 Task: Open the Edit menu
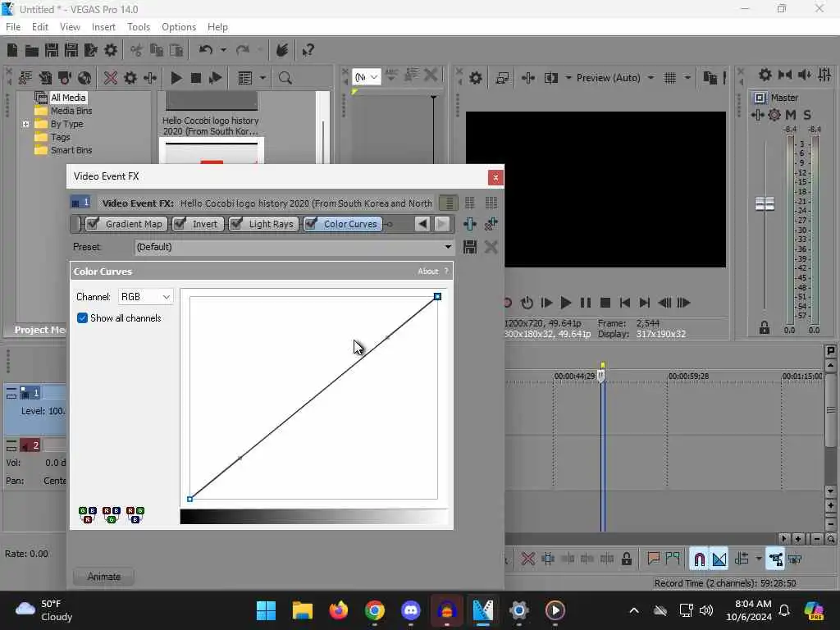tap(39, 27)
